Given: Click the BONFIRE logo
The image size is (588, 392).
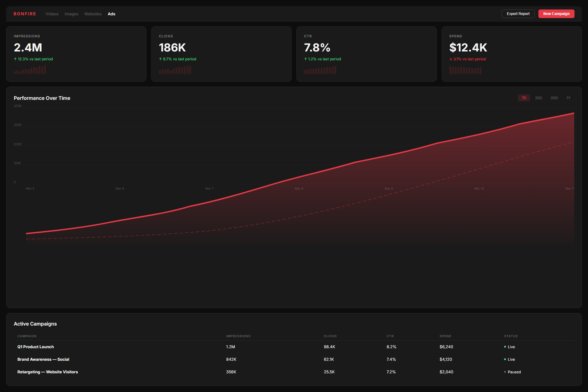Looking at the screenshot, I should tap(24, 14).
